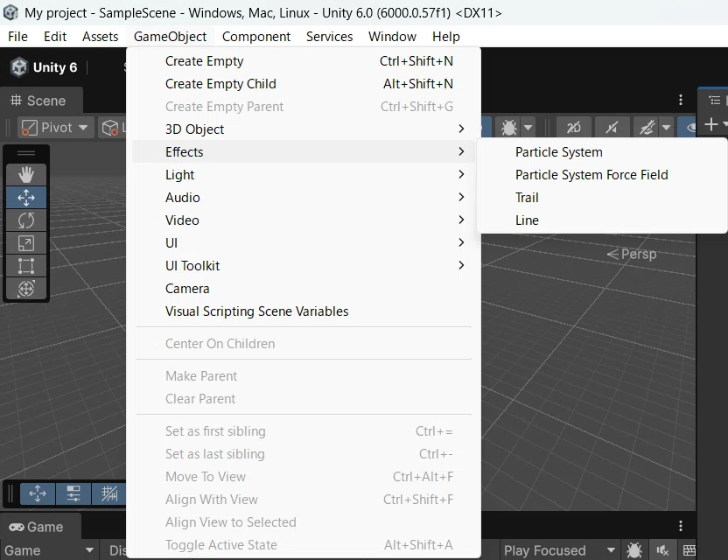The image size is (728, 560).
Task: Select the Rect tool
Action: 26,266
